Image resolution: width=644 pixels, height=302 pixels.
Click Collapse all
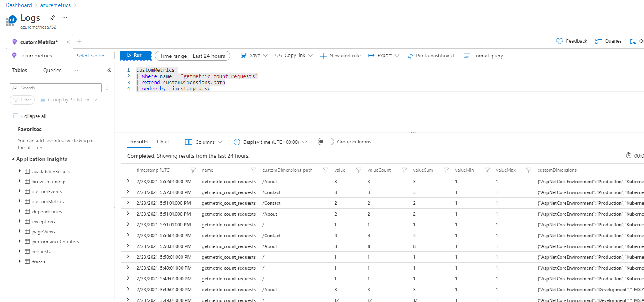point(30,116)
